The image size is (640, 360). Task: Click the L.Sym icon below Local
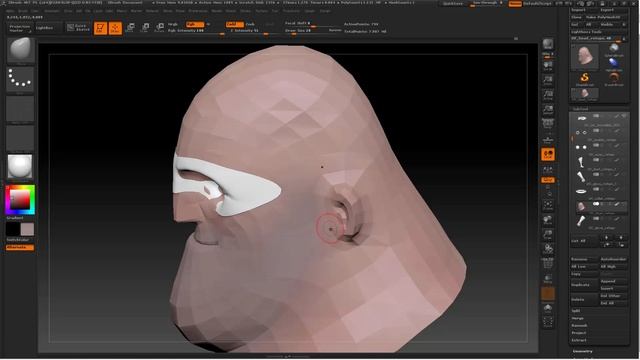[x=548, y=170]
